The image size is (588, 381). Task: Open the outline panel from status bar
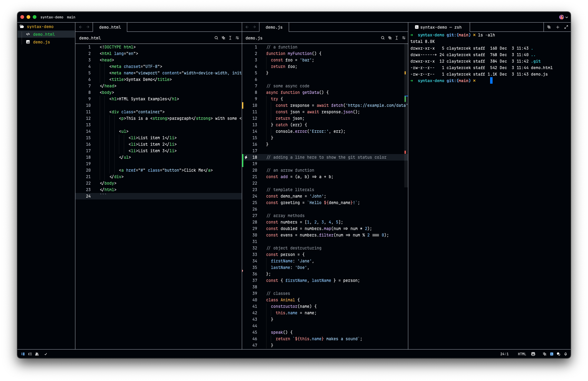[x=30, y=354]
